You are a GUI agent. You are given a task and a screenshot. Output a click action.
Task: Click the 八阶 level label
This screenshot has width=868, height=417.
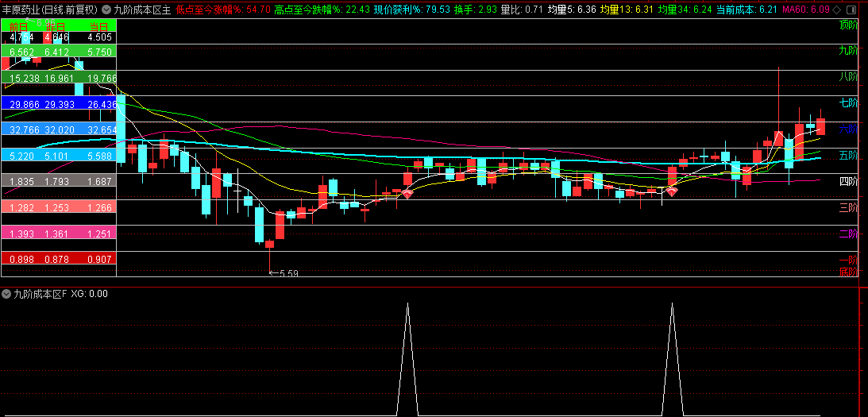point(848,76)
